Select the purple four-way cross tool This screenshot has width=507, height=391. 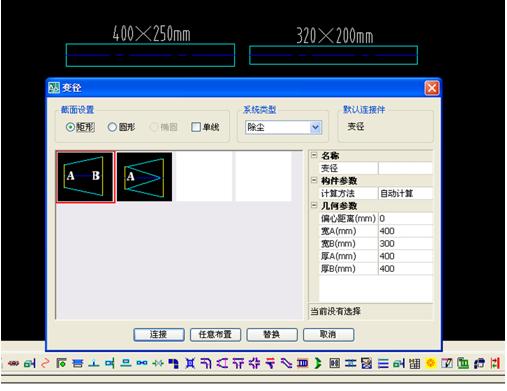point(254,363)
